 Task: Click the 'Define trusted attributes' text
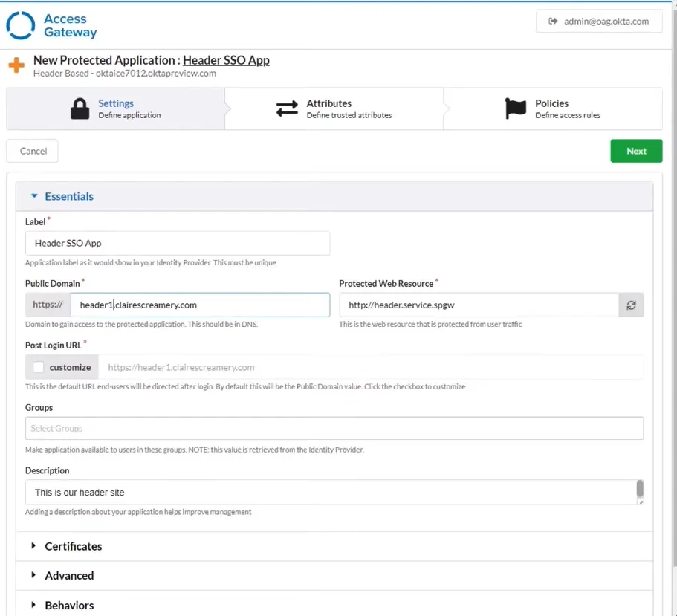point(349,115)
